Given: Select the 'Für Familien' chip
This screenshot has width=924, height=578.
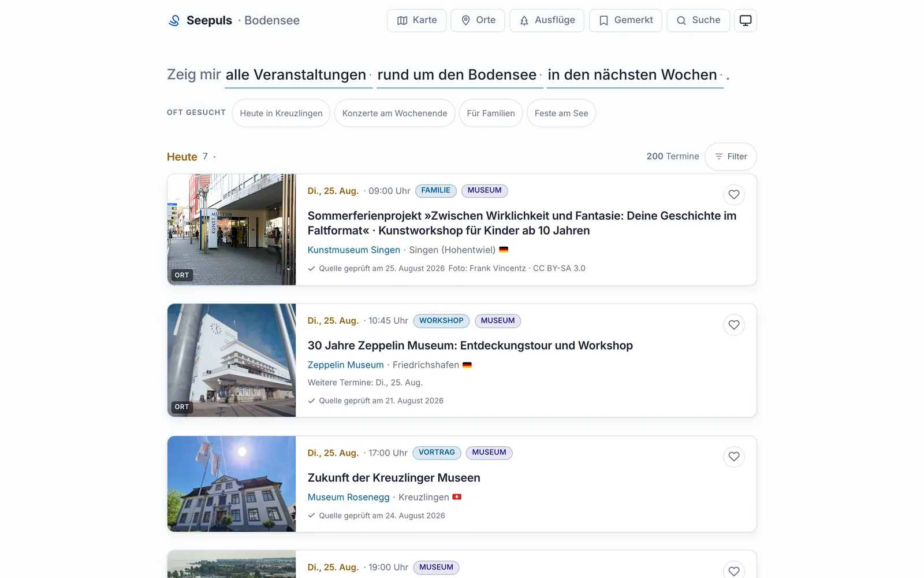Looking at the screenshot, I should pos(491,113).
